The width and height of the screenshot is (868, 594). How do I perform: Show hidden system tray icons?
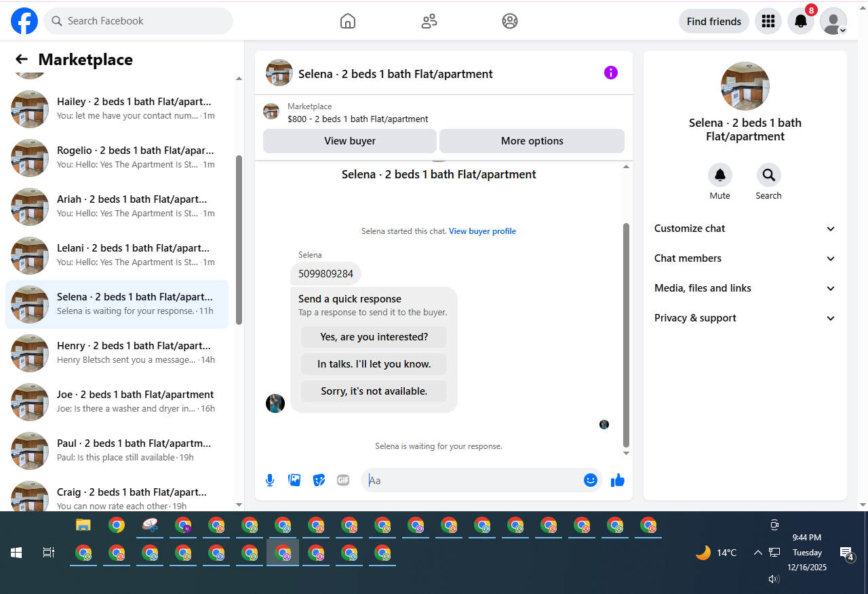click(758, 553)
